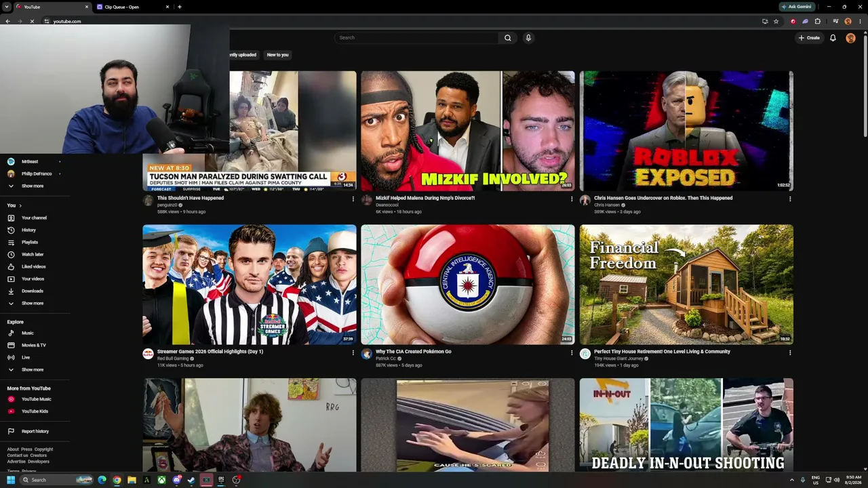The height and width of the screenshot is (488, 868).
Task: Open Your channel in the sidebar
Action: click(x=35, y=218)
